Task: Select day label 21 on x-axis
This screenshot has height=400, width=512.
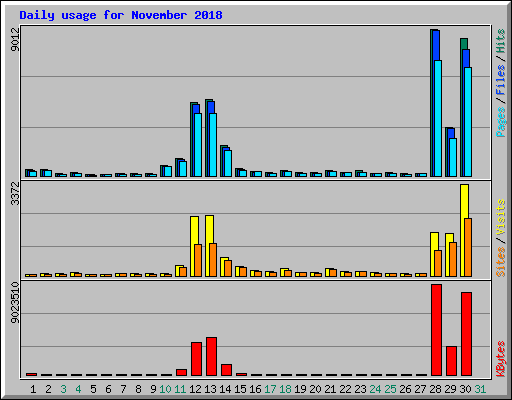Action: 330,389
